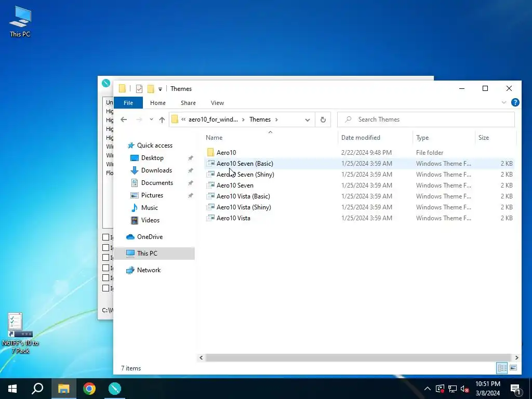Open the This PC desktop icon
Image resolution: width=532 pixels, height=399 pixels.
[20, 21]
